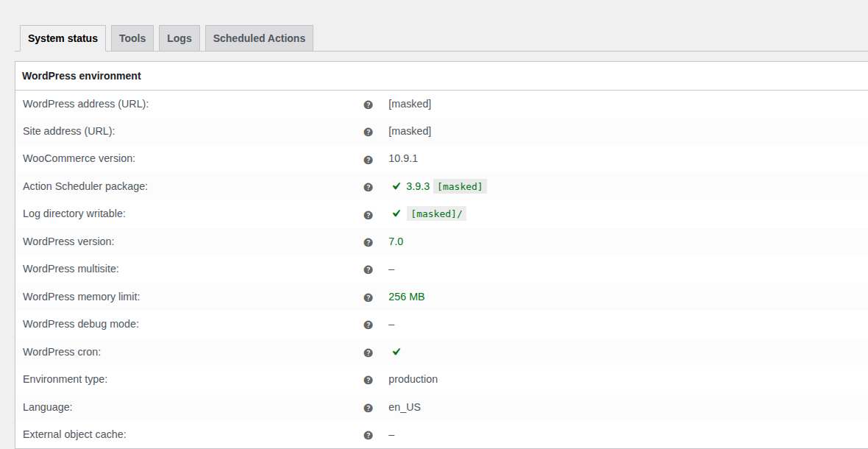Click help icon for Action Scheduler package
Image resolution: width=868 pixels, height=449 pixels.
(x=368, y=188)
